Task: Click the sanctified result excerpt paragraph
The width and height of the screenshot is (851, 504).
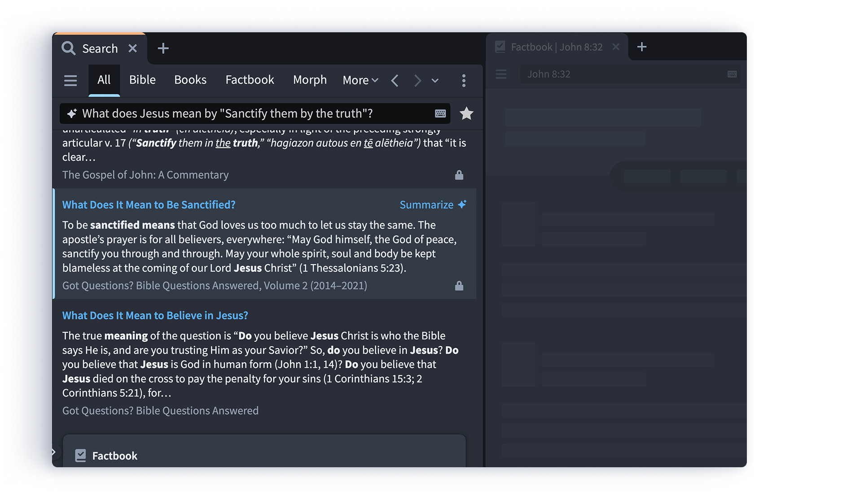Action: (x=260, y=247)
